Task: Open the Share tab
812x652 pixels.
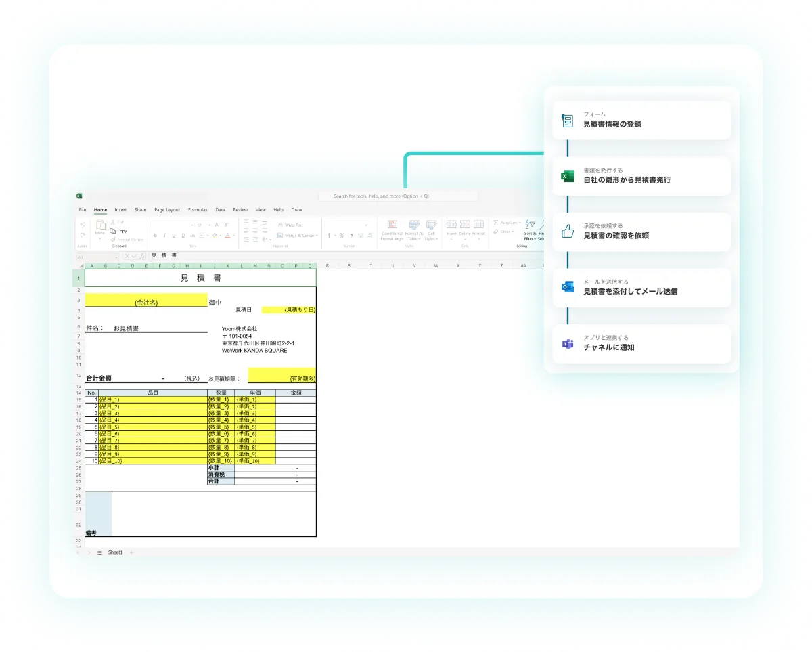Action: click(140, 210)
